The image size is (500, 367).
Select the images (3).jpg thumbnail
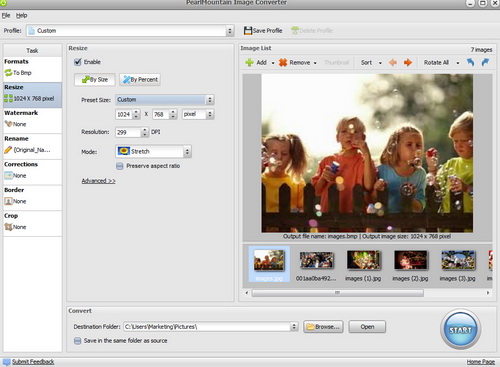pos(458,265)
